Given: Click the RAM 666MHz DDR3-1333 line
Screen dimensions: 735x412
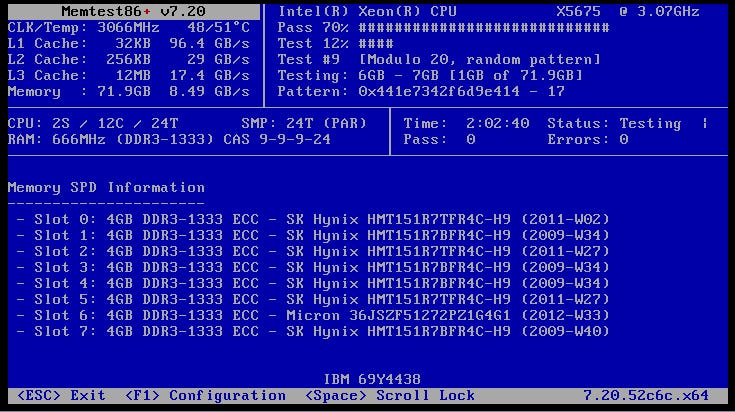Looking at the screenshot, I should pyautogui.click(x=169, y=139).
